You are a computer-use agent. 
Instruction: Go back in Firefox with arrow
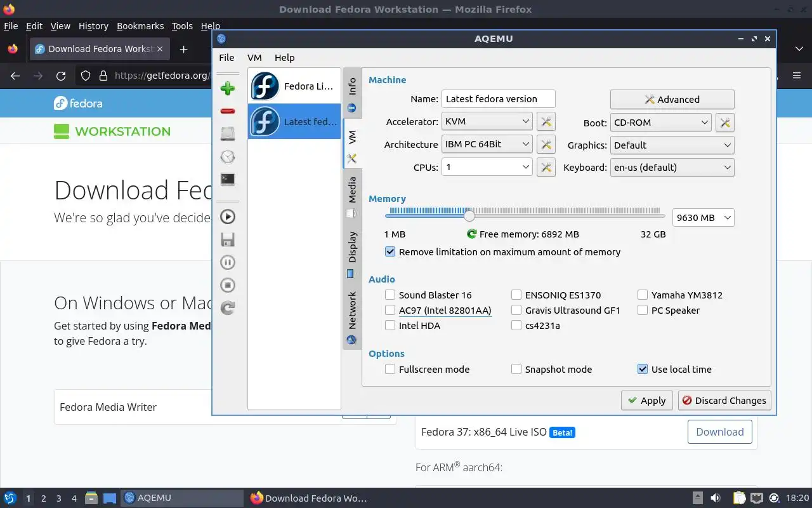(x=15, y=76)
